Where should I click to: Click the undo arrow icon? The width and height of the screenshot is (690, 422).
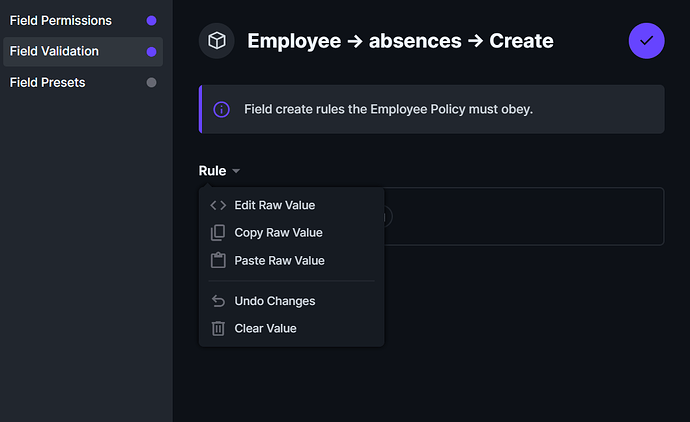(x=218, y=301)
